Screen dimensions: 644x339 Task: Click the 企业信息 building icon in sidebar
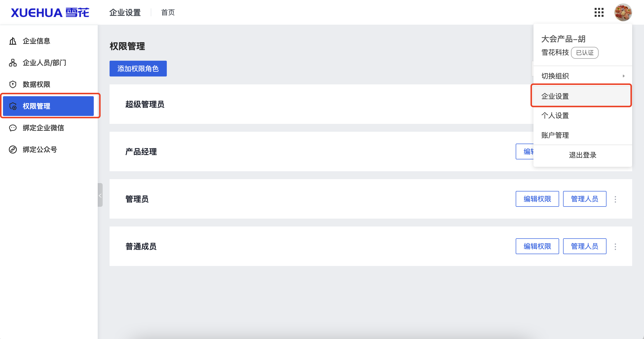tap(13, 41)
